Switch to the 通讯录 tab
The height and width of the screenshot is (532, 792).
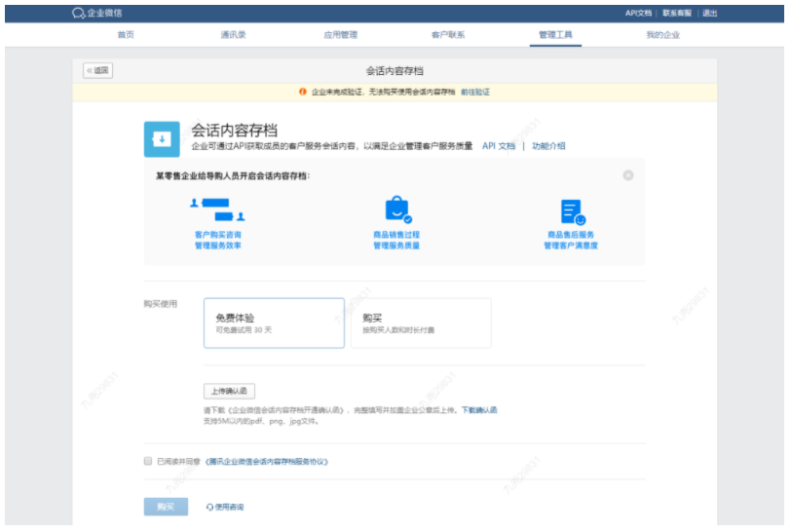(234, 35)
